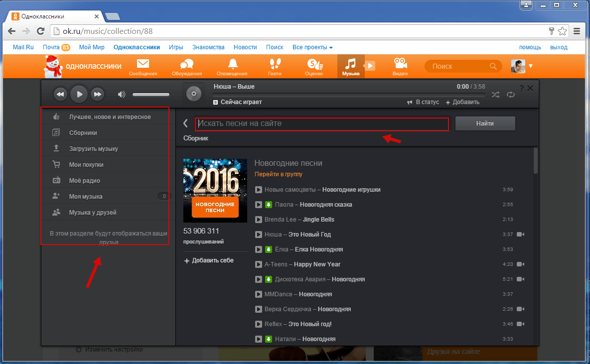Adjust the volume slider bar
Viewport: 590px width, 364px height.
click(150, 94)
